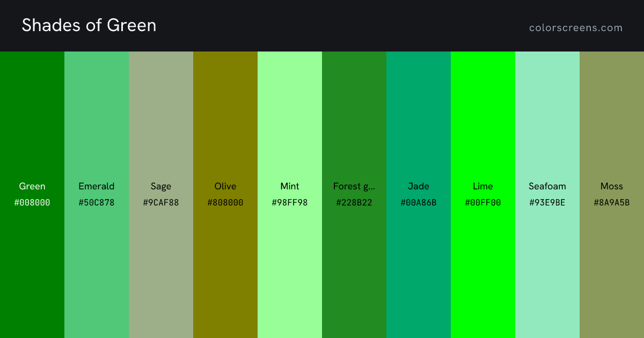Choose the Seafoam color stripe
644x338 pixels.
point(547,195)
